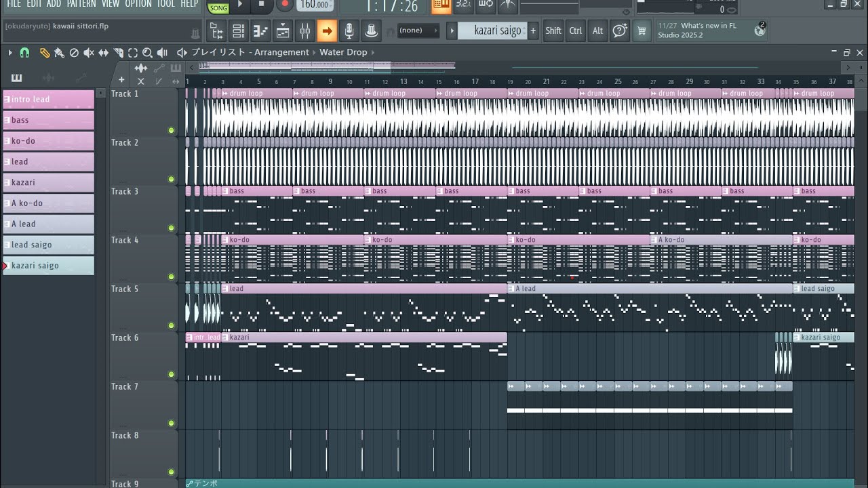The image size is (868, 488).
Task: Open Arrangement breadcrumb dropdown
Action: tap(282, 52)
